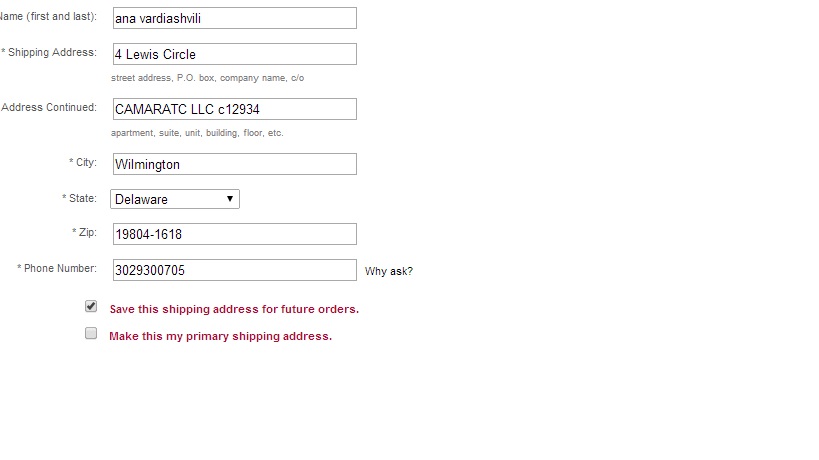Click 'Save this shipping address for future orders' text
Image resolution: width=819 pixels, height=460 pixels.
pyautogui.click(x=234, y=309)
